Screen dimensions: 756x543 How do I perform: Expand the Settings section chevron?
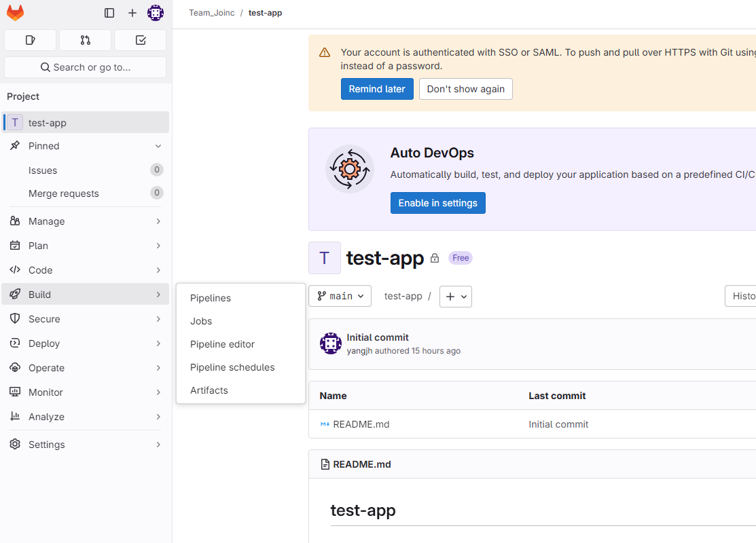158,444
